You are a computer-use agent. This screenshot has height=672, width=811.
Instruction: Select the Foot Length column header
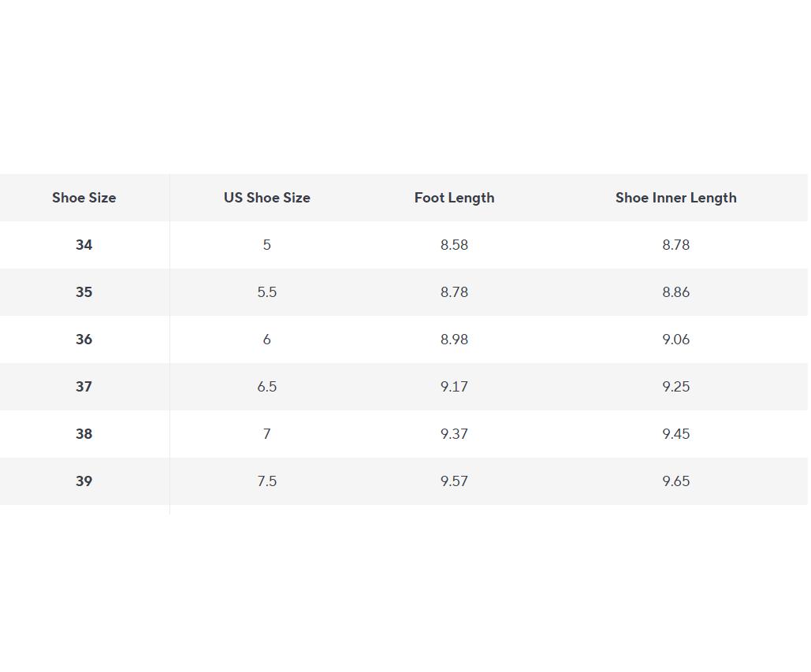click(454, 198)
